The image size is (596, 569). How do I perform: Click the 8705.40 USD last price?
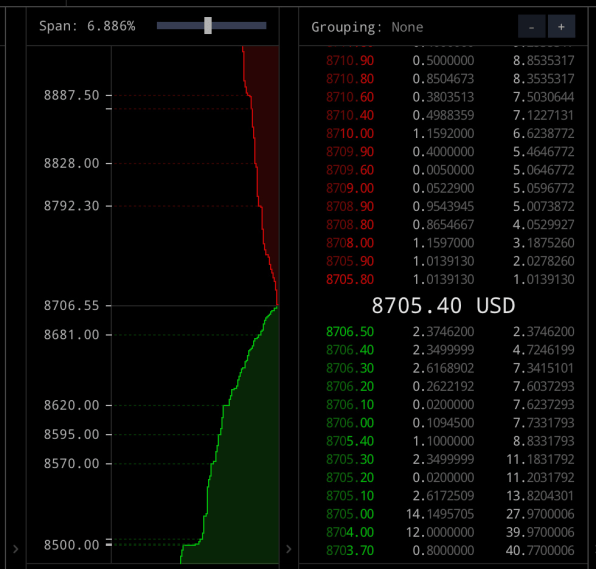coord(443,306)
